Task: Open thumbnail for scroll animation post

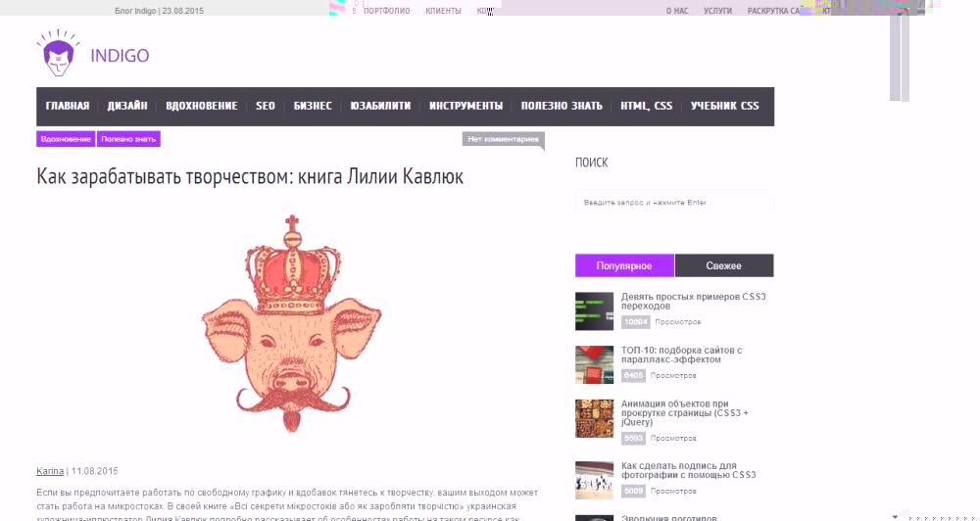Action: (x=595, y=418)
